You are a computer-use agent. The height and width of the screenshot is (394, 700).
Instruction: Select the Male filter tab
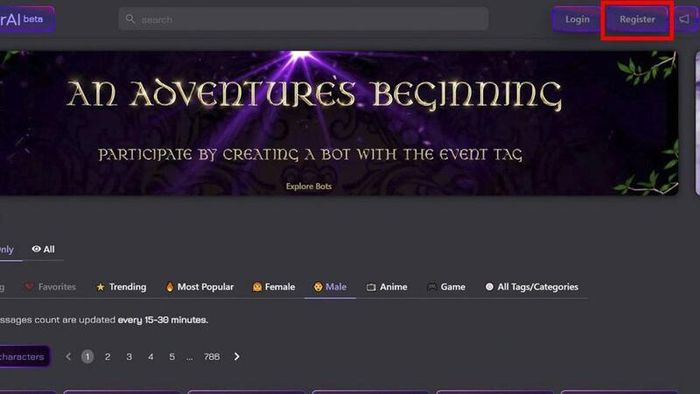tap(330, 287)
